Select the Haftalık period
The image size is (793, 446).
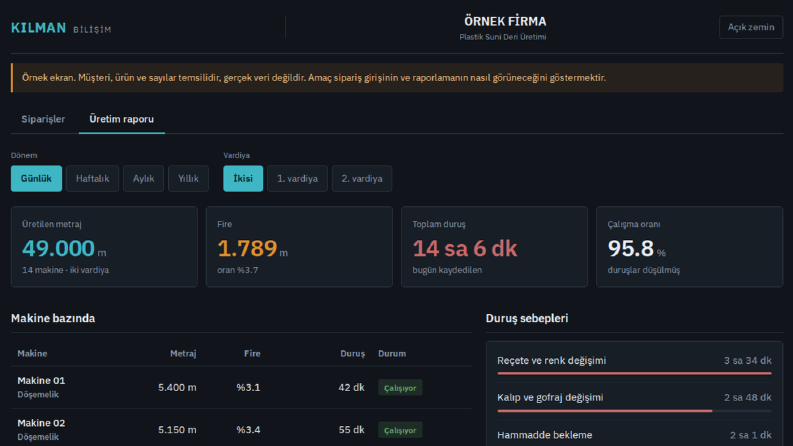pyautogui.click(x=93, y=179)
